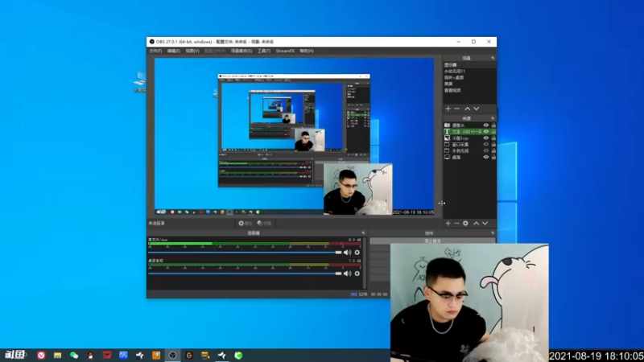Toggle visibility of the logo image source
The width and height of the screenshot is (644, 362).
pyautogui.click(x=486, y=138)
